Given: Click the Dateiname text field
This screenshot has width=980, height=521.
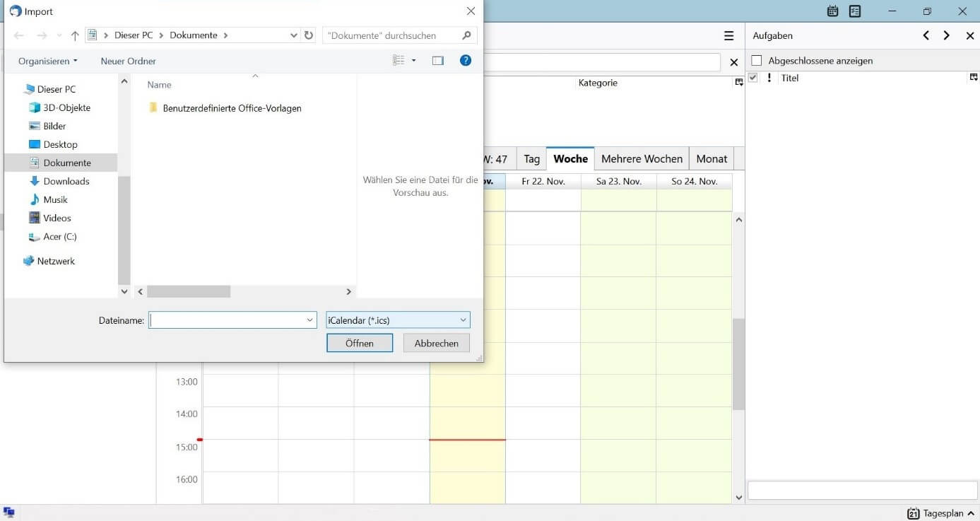Looking at the screenshot, I should pos(226,320).
